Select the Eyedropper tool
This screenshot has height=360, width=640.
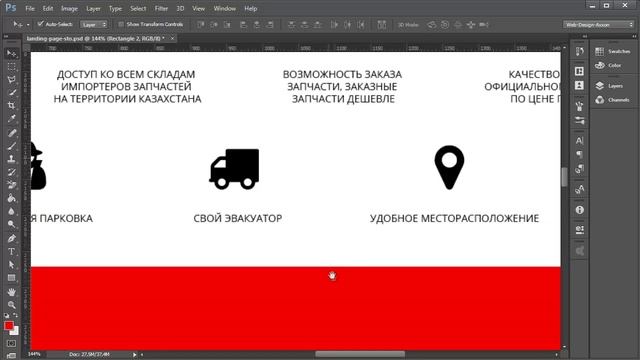coord(11,118)
